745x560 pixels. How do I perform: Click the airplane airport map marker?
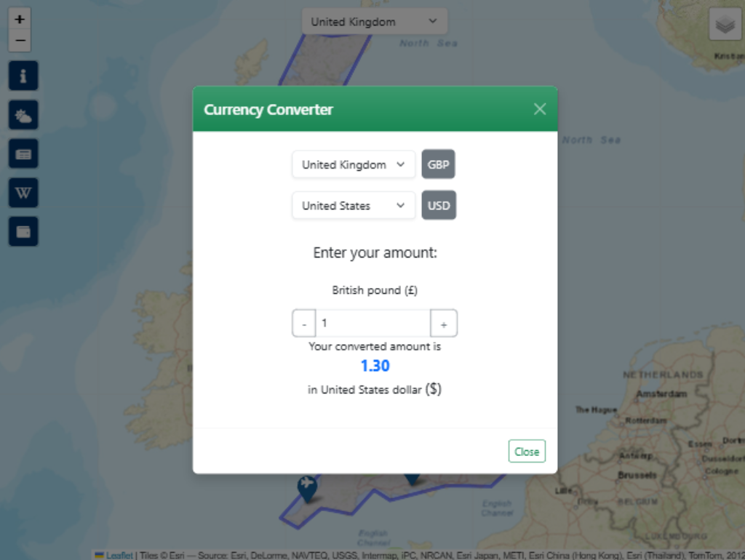click(308, 487)
